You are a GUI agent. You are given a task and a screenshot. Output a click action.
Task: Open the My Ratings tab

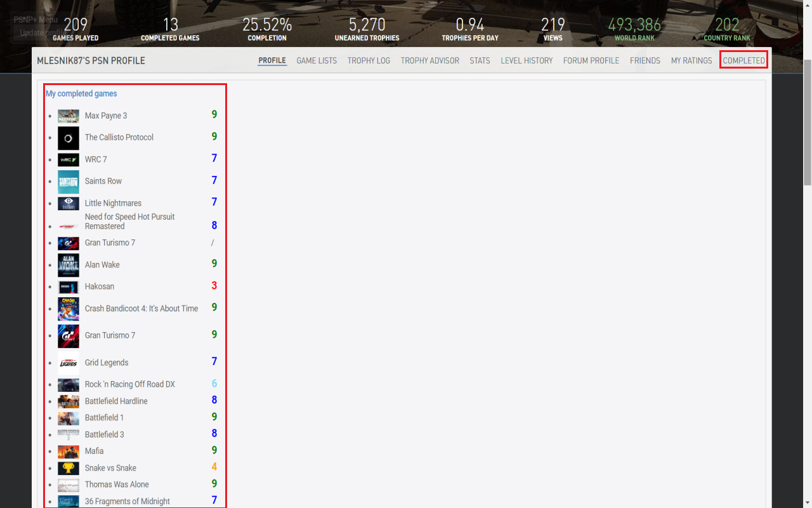pos(691,61)
